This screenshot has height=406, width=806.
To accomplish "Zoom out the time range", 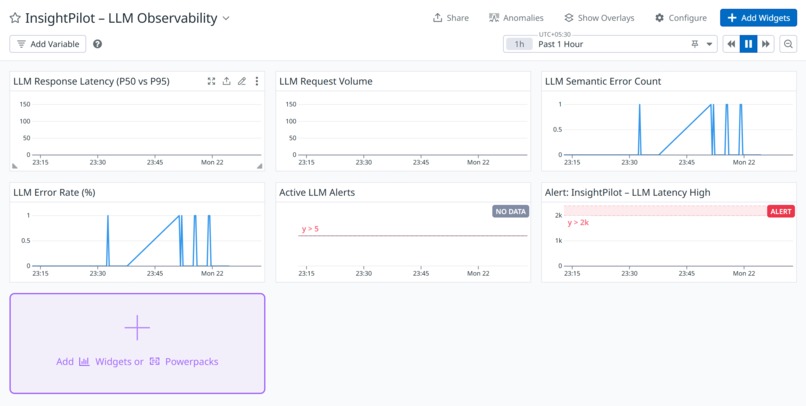I will [x=788, y=44].
